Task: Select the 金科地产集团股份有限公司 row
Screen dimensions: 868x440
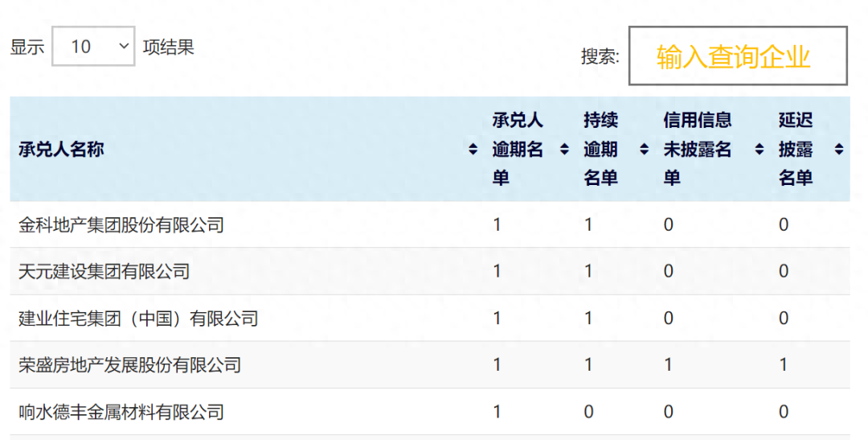Action: tap(121, 225)
